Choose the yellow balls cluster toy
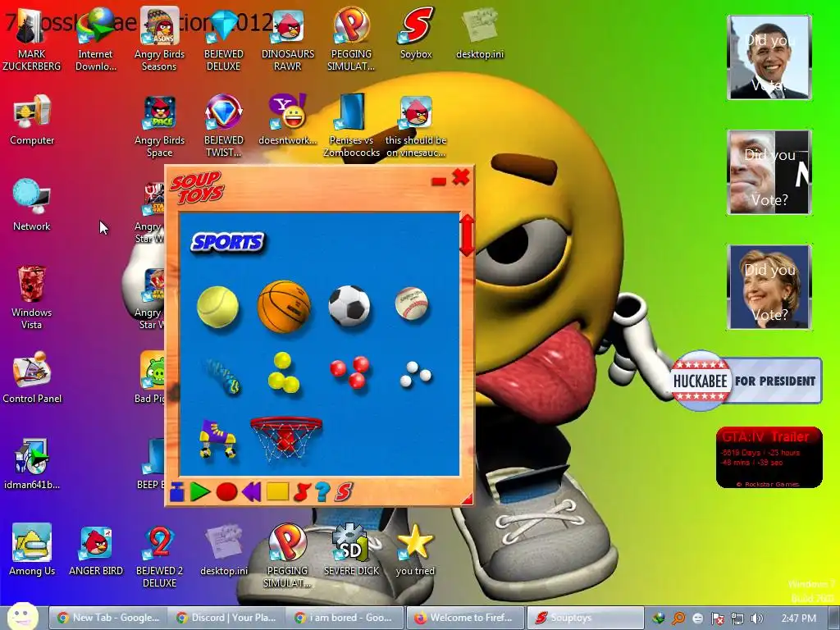The width and height of the screenshot is (840, 630). click(x=283, y=373)
